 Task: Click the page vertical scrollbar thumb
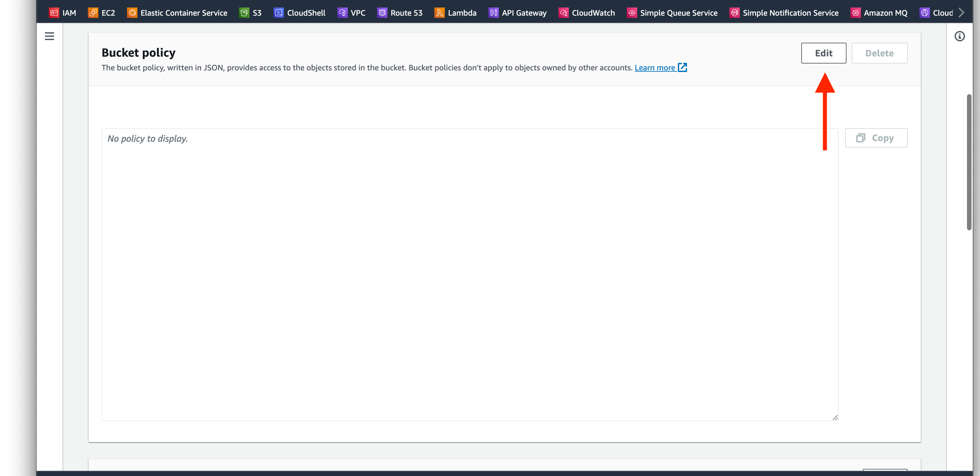pyautogui.click(x=969, y=162)
